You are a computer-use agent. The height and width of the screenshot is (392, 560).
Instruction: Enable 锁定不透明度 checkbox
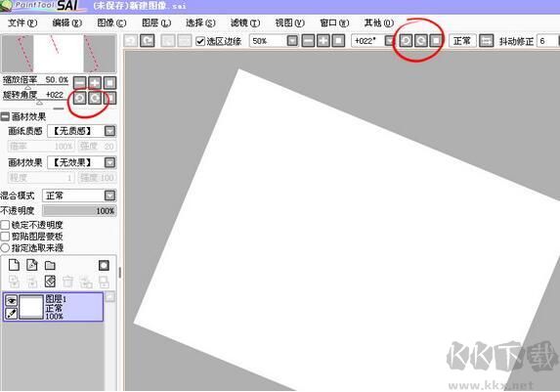point(5,225)
